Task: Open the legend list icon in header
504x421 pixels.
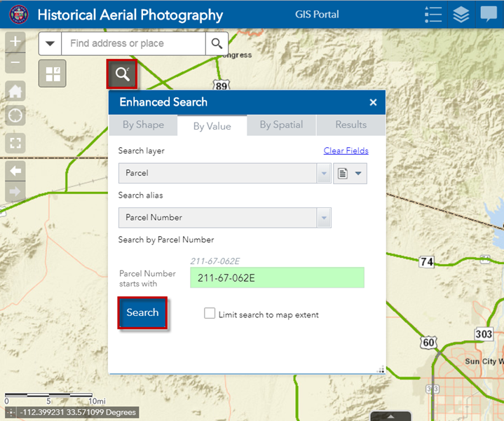Action: click(433, 15)
